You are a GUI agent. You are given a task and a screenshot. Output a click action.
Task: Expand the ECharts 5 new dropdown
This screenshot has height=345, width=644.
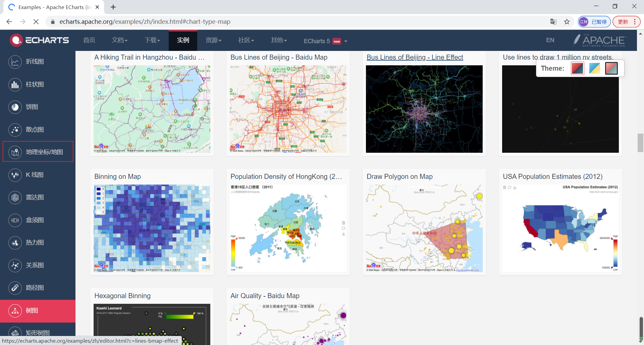pyautogui.click(x=325, y=41)
